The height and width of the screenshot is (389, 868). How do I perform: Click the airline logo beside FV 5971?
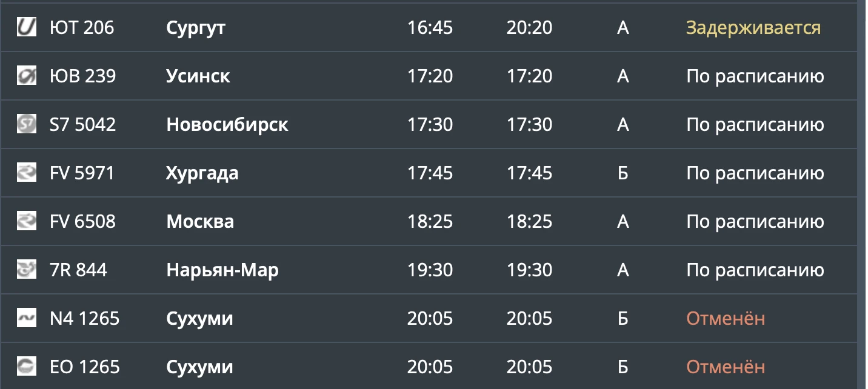[27, 173]
